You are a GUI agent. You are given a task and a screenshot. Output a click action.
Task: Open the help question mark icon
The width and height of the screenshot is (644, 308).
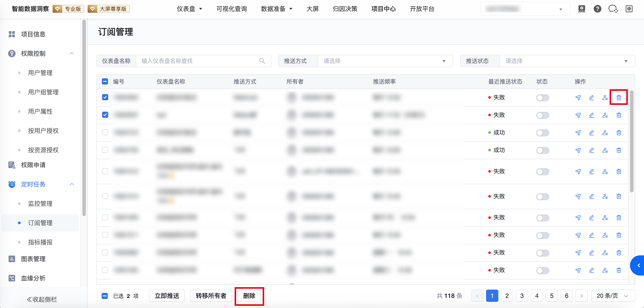point(597,9)
